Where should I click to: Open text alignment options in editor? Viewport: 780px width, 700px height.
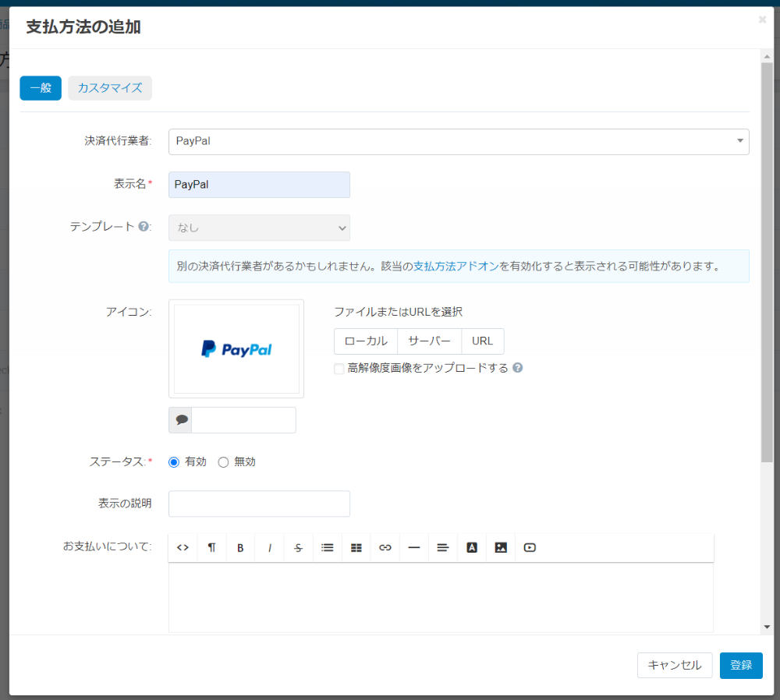coord(443,547)
